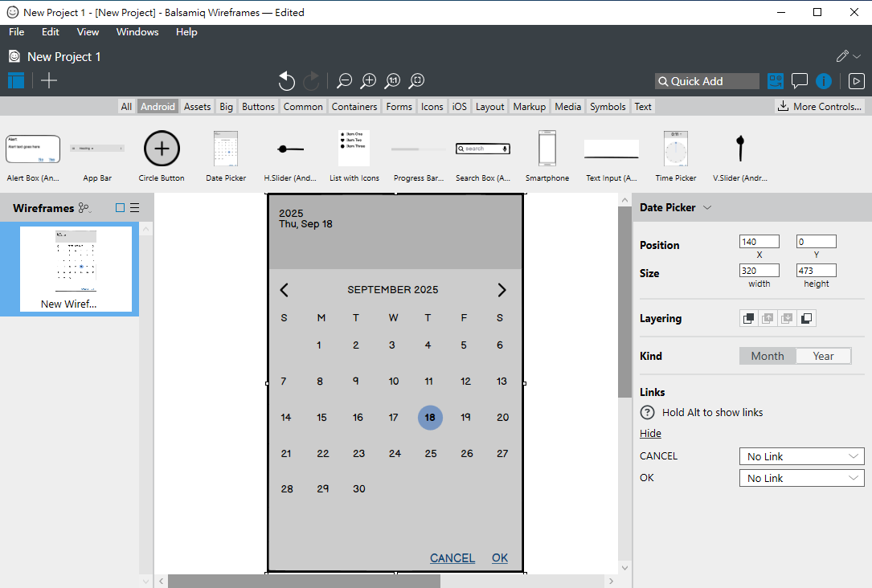
Task: Go to next month arrow
Action: [502, 289]
